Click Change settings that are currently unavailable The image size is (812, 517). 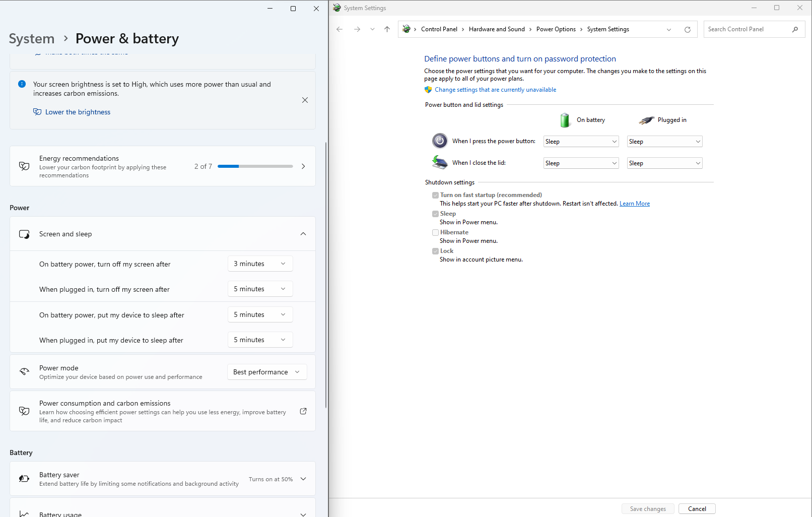point(495,89)
